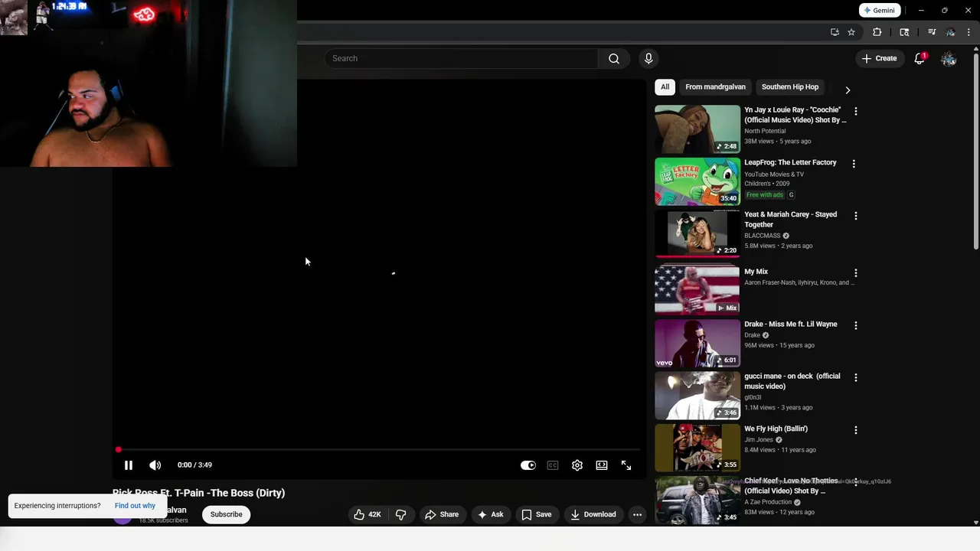Click A Zae Production channel name
980x551 pixels.
[768, 503]
